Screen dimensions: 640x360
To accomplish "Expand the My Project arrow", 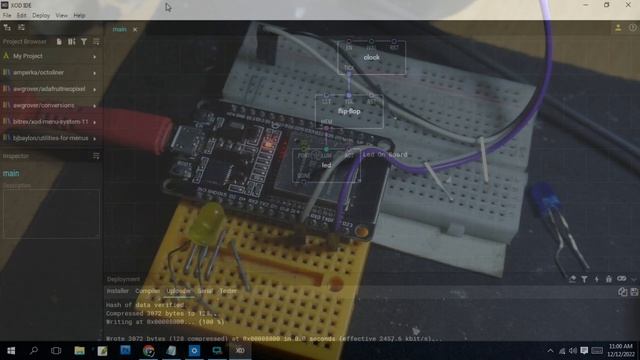I will coord(95,57).
